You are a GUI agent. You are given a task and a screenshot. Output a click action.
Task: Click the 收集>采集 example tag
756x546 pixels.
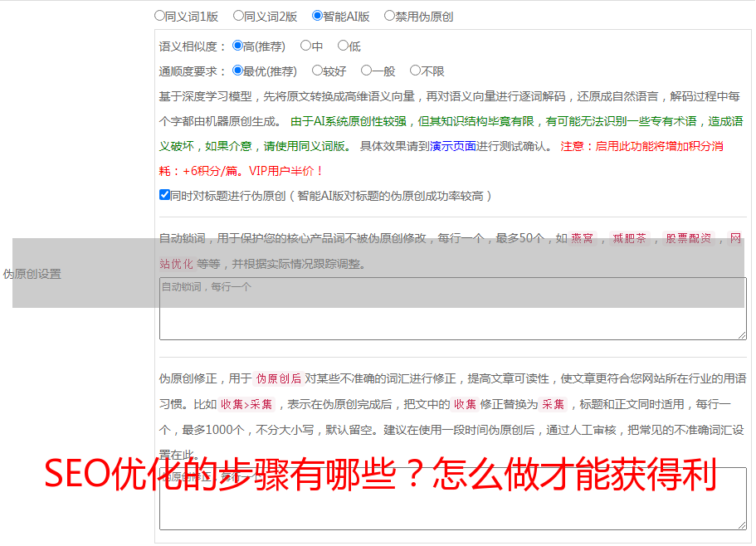pyautogui.click(x=246, y=404)
